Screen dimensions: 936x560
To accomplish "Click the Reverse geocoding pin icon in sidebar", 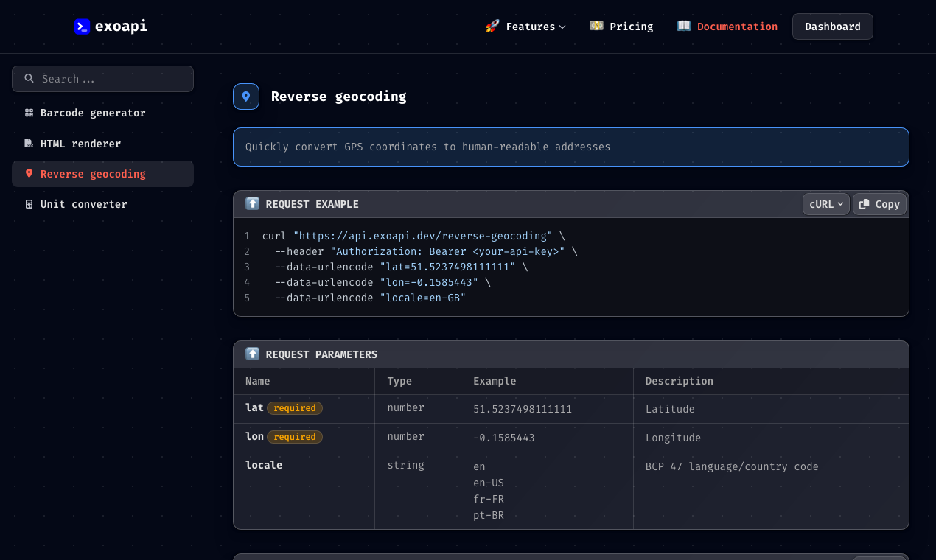I will pos(29,173).
